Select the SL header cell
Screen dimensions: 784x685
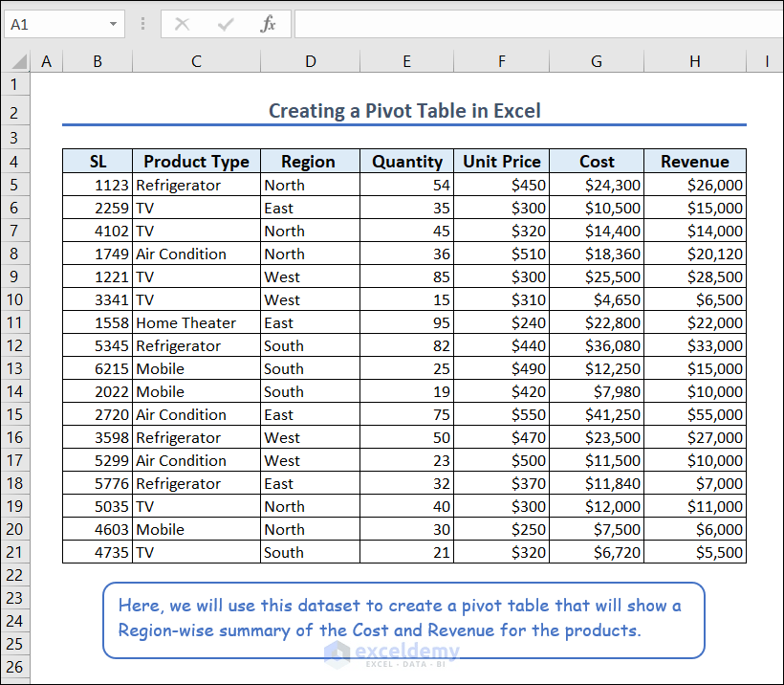[97, 161]
